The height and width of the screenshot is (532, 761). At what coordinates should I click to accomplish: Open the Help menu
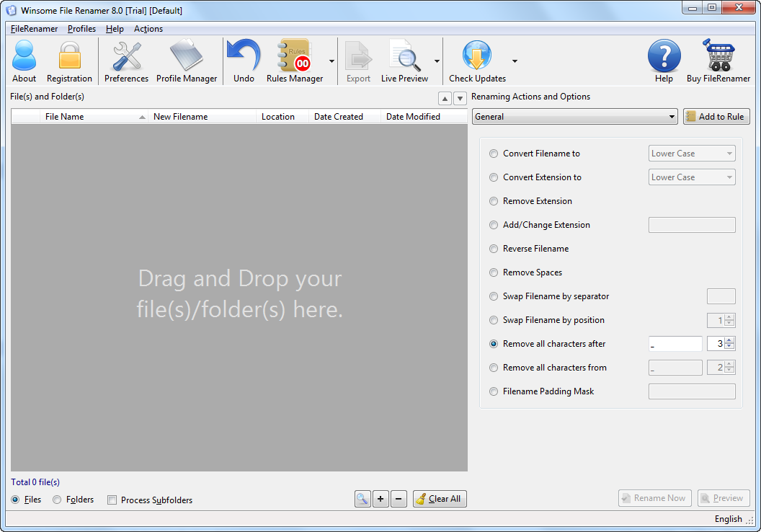[115, 29]
